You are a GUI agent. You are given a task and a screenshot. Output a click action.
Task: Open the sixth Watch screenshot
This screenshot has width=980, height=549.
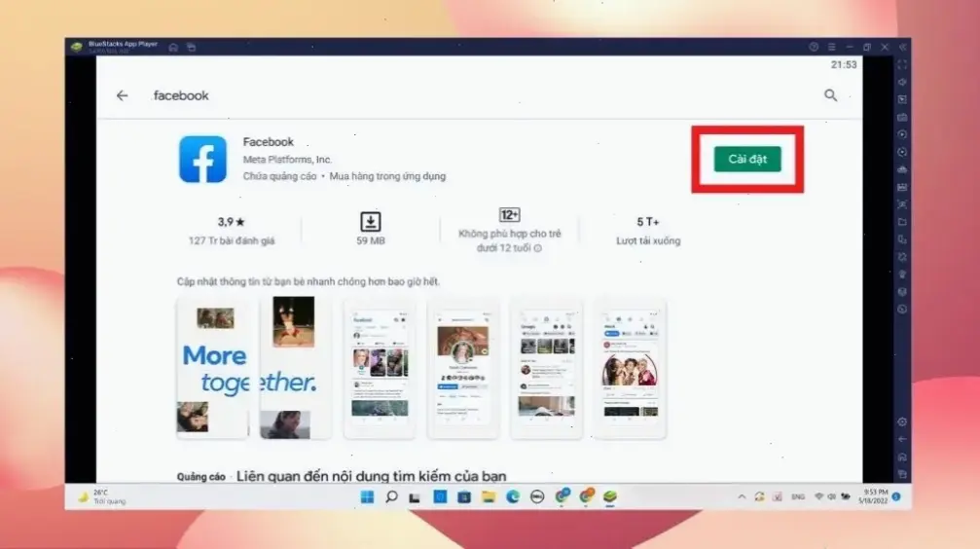(630, 368)
